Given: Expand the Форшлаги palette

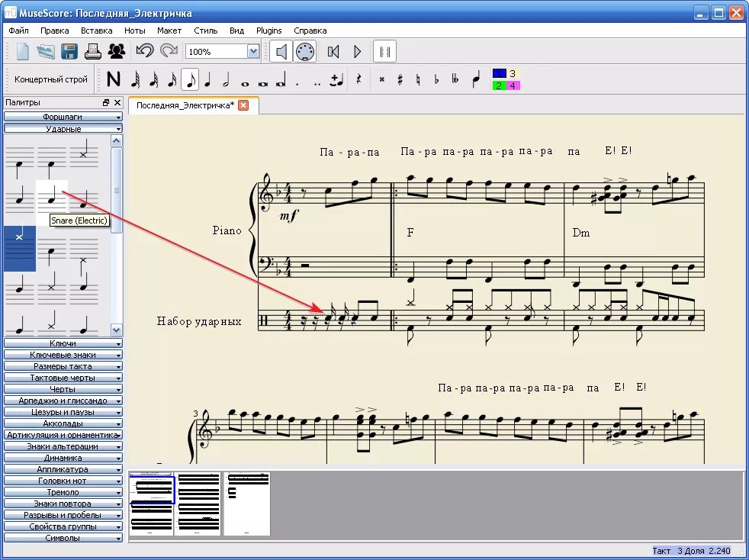Looking at the screenshot, I should click(x=63, y=117).
